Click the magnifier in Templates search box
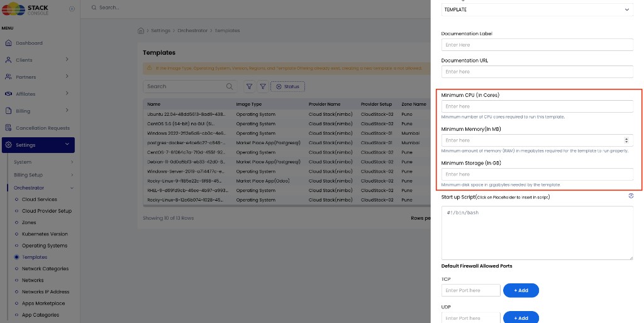 (230, 86)
